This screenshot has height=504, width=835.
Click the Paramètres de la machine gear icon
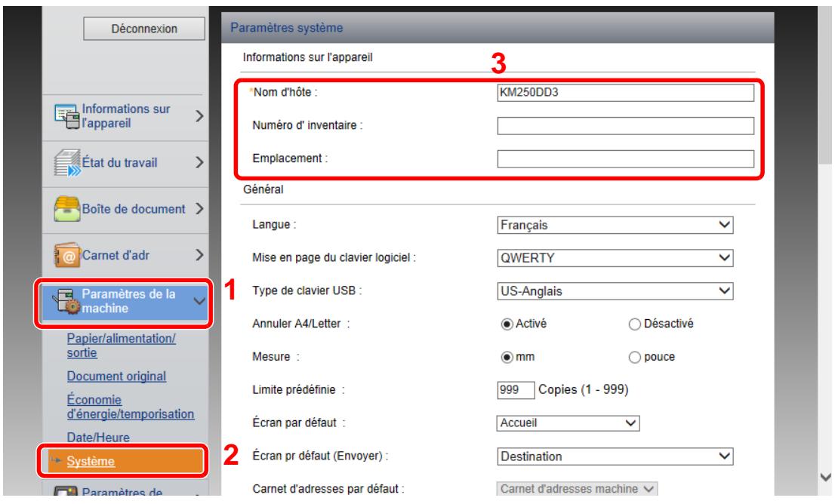pos(66,301)
